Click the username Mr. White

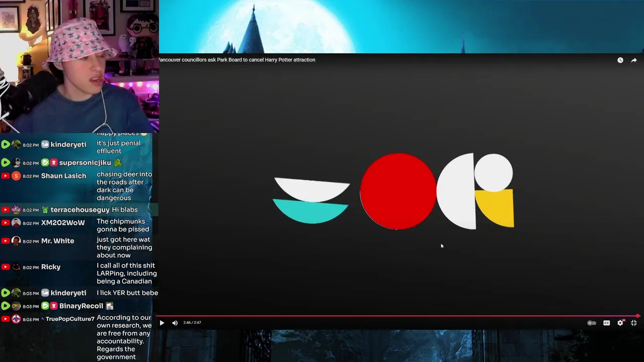[x=57, y=241]
